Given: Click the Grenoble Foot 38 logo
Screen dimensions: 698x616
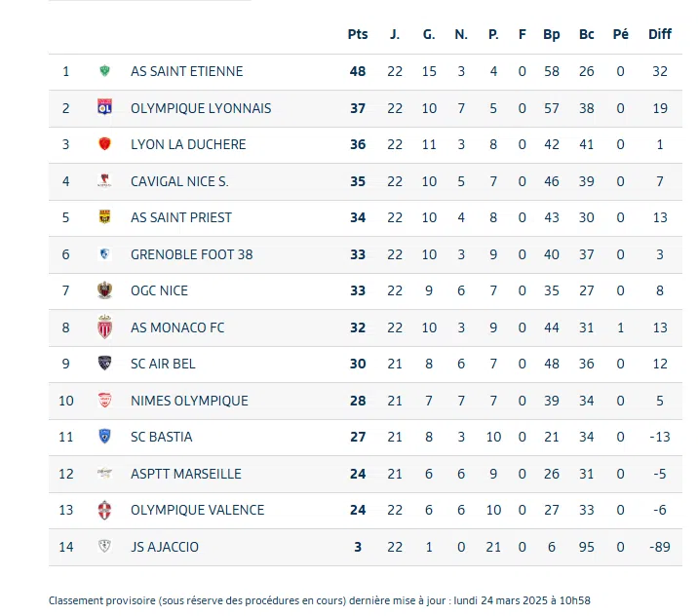Looking at the screenshot, I should (x=104, y=254).
